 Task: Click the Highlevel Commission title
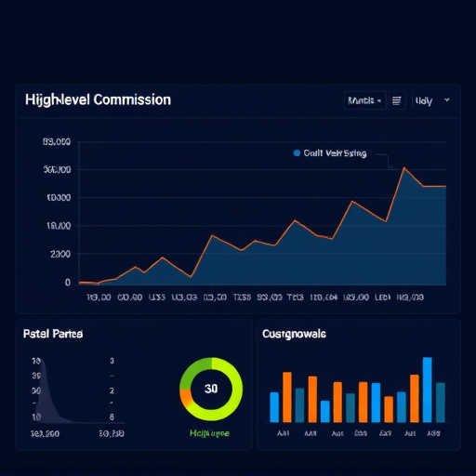98,100
